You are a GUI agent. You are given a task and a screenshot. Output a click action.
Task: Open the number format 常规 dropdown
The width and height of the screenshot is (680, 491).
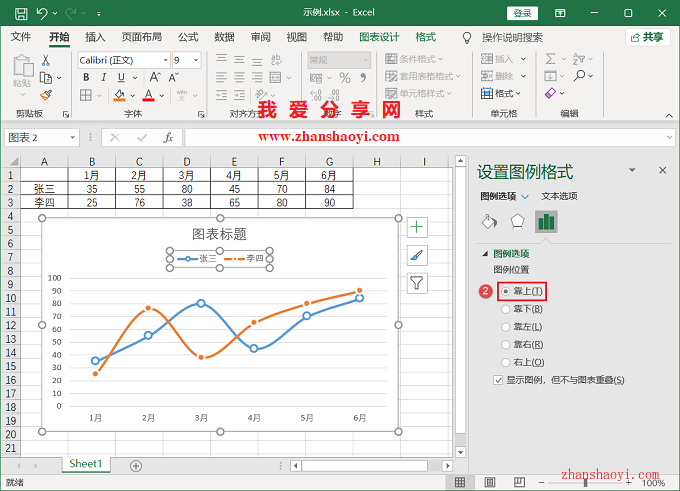tap(366, 60)
